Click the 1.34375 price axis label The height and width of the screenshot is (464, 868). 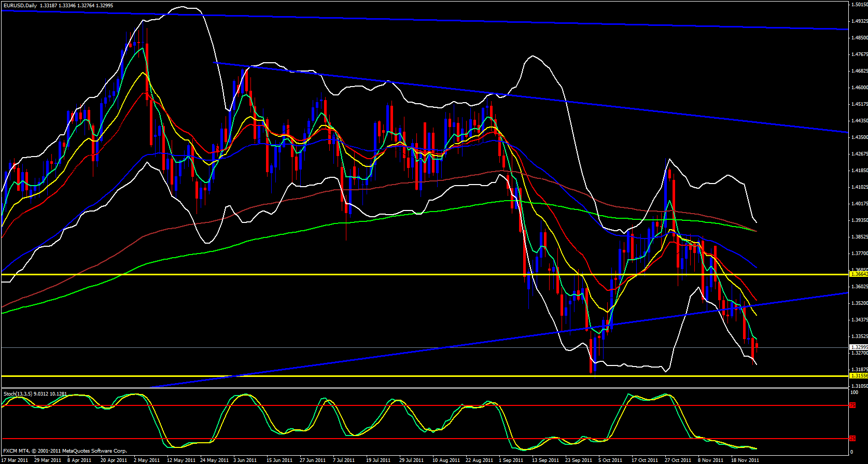coord(859,320)
